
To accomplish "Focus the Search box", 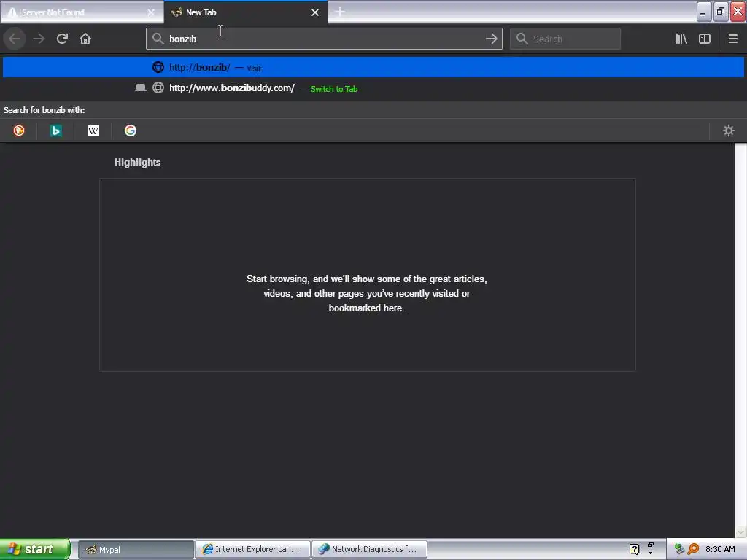I will tap(565, 39).
